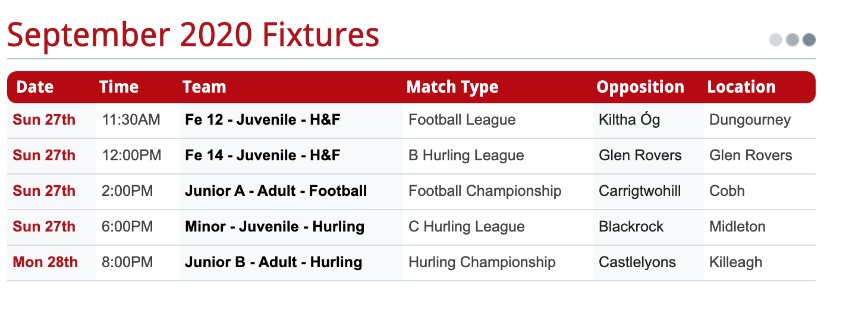The width and height of the screenshot is (868, 317).
Task: Click the Opposition column header
Action: click(640, 87)
